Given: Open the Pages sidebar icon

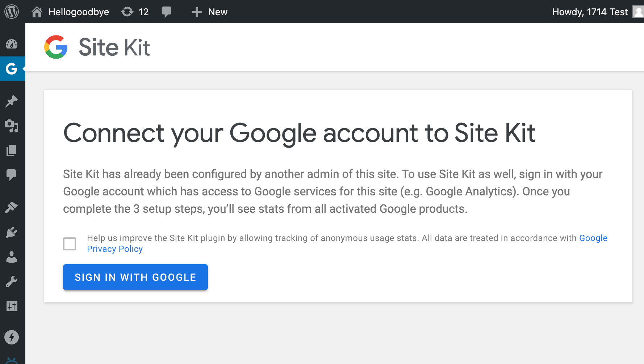Looking at the screenshot, I should tap(12, 151).
